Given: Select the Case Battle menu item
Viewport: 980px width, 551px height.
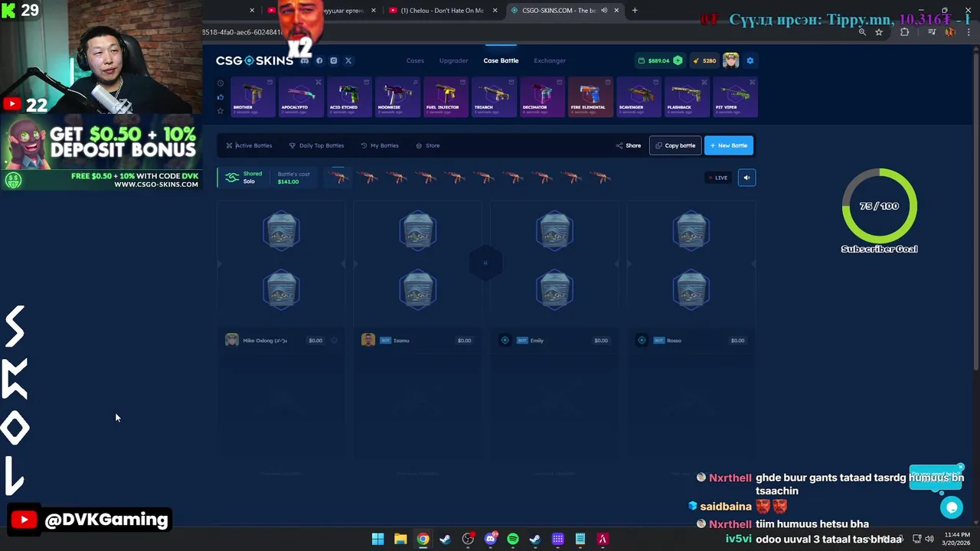Looking at the screenshot, I should (x=501, y=60).
